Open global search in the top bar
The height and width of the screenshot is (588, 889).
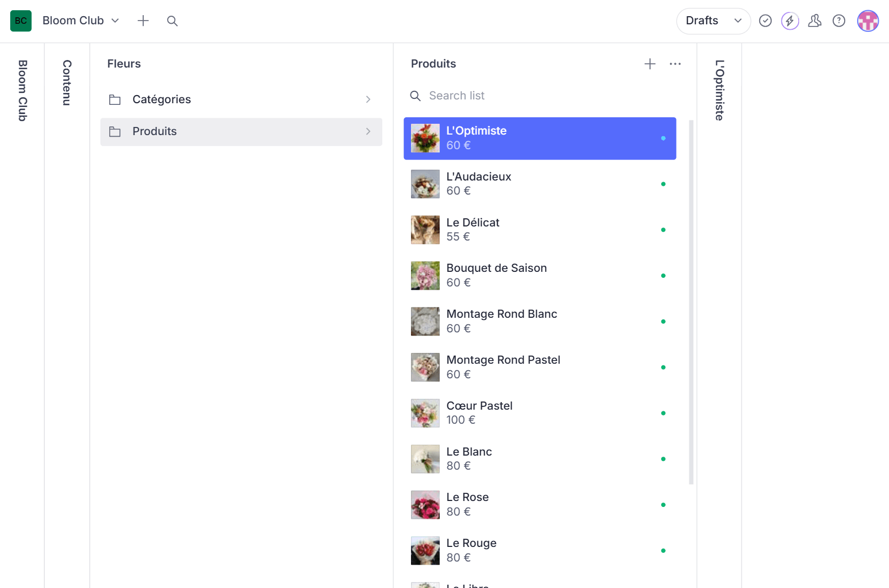point(172,21)
